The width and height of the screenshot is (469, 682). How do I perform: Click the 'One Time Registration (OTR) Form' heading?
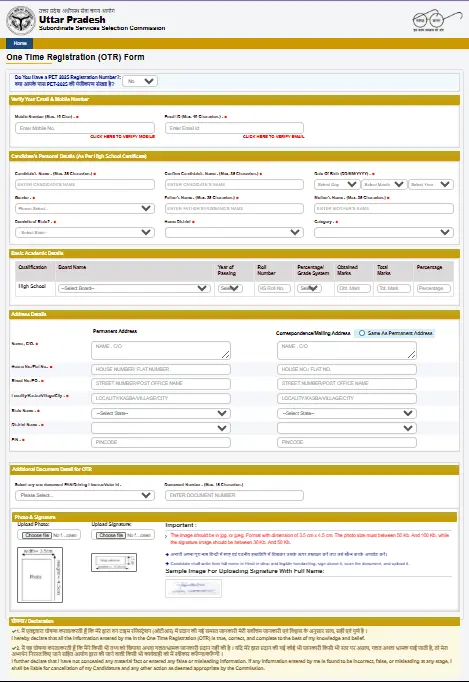tap(75, 57)
